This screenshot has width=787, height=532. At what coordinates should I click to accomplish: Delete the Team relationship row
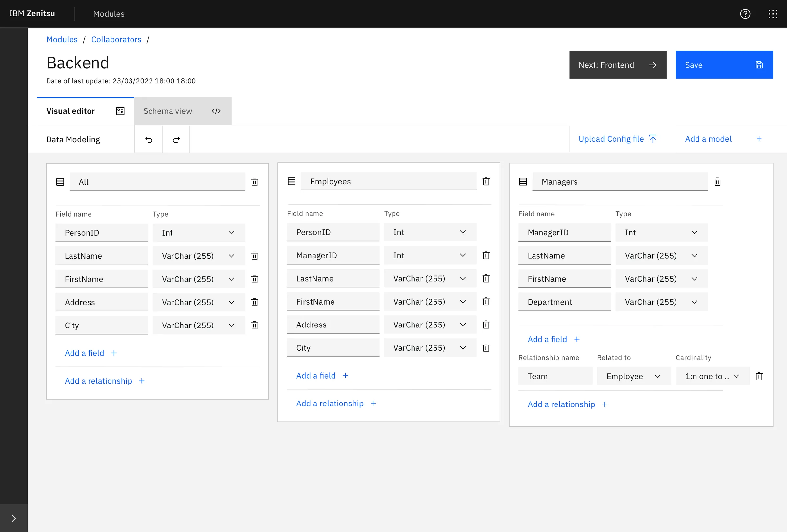[x=759, y=376]
